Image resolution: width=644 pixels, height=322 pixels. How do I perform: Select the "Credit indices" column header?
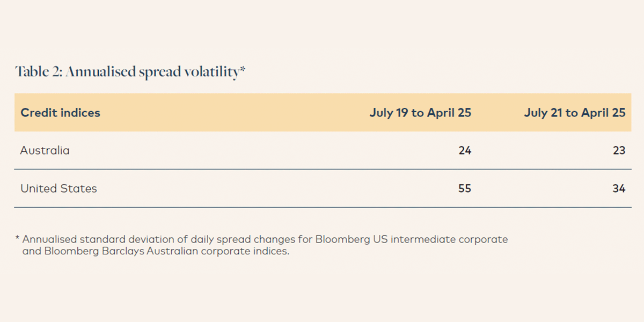click(x=60, y=113)
